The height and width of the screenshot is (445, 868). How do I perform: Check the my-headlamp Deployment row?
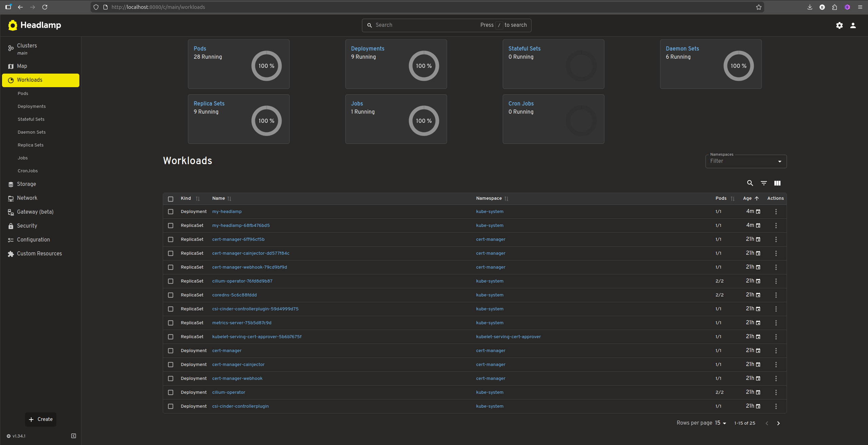pos(171,212)
